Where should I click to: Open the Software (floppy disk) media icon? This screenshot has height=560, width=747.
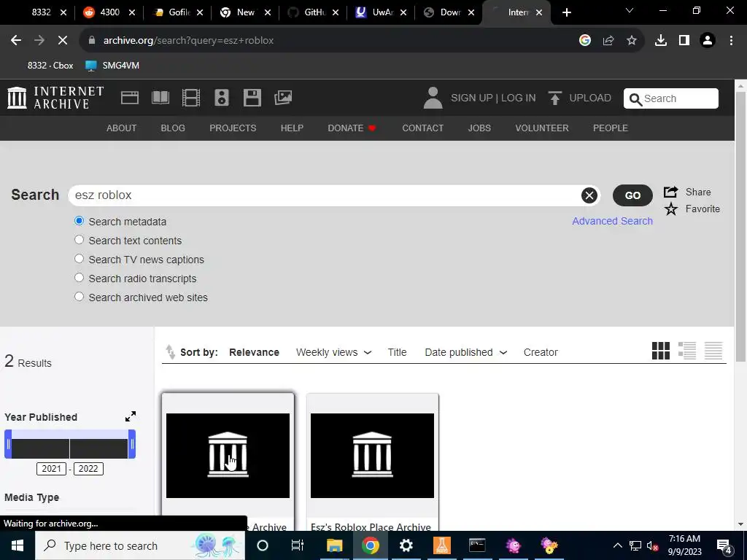[252, 98]
